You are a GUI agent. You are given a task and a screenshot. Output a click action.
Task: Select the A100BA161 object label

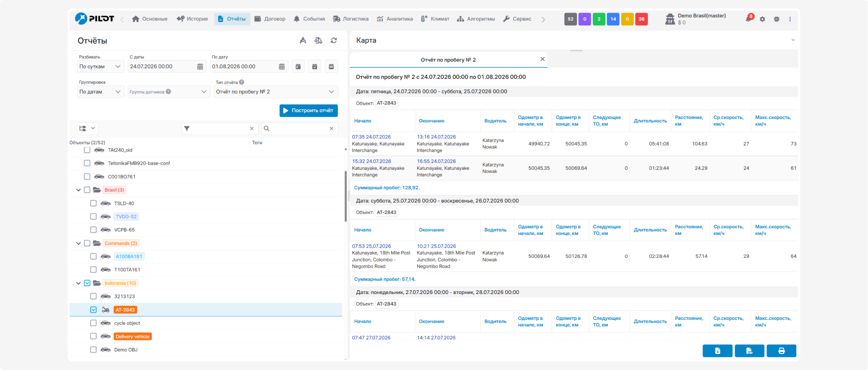point(129,257)
